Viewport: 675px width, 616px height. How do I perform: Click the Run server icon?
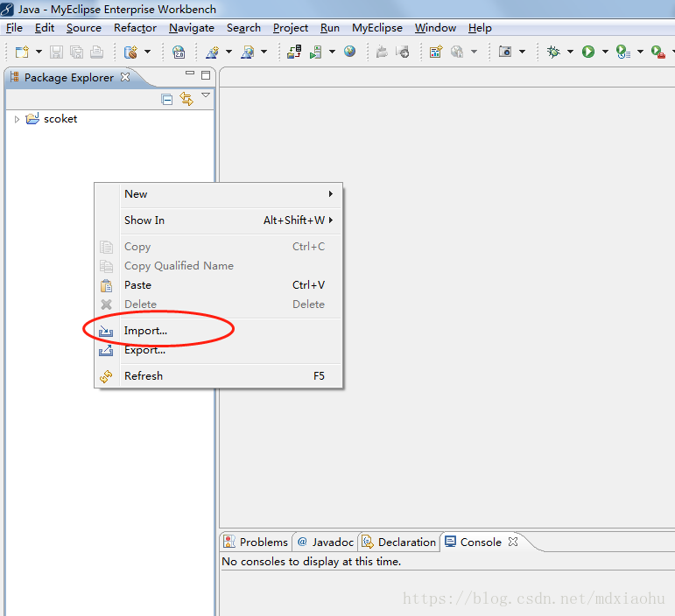[315, 52]
